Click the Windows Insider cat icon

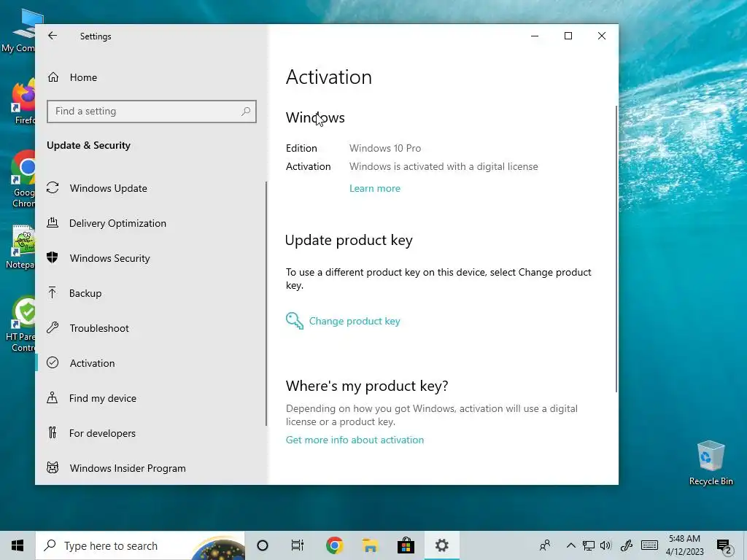53,467
